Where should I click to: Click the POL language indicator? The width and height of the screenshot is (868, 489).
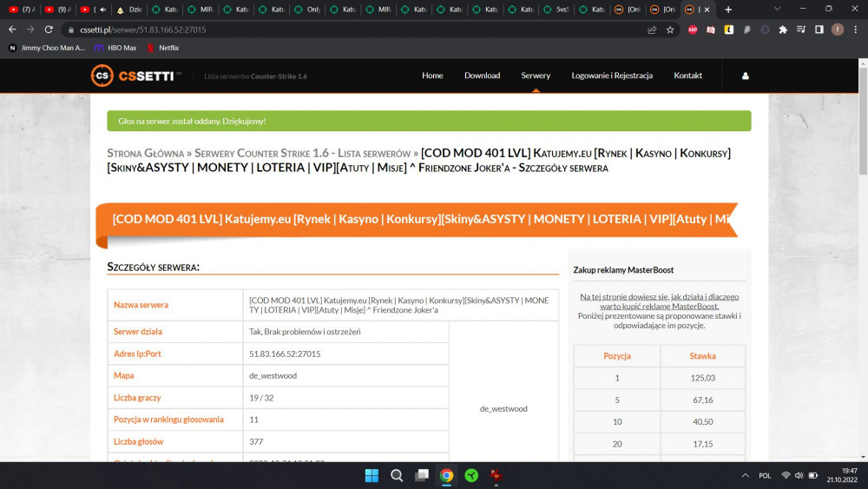click(765, 476)
